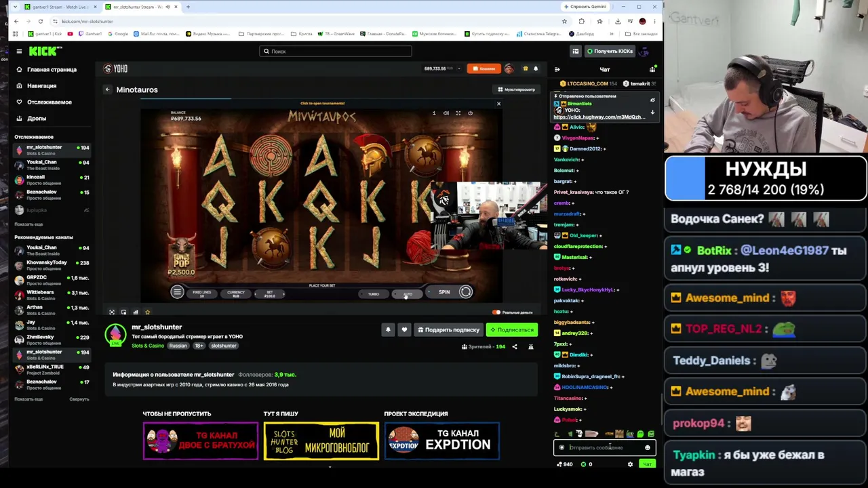
Task: Click the orange Кошелек wallet button
Action: [484, 68]
